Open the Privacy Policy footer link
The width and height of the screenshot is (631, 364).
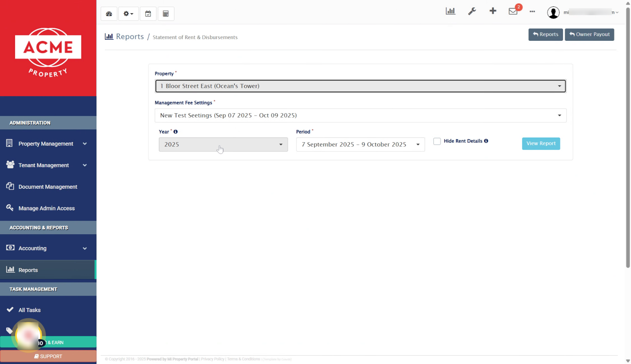click(212, 359)
